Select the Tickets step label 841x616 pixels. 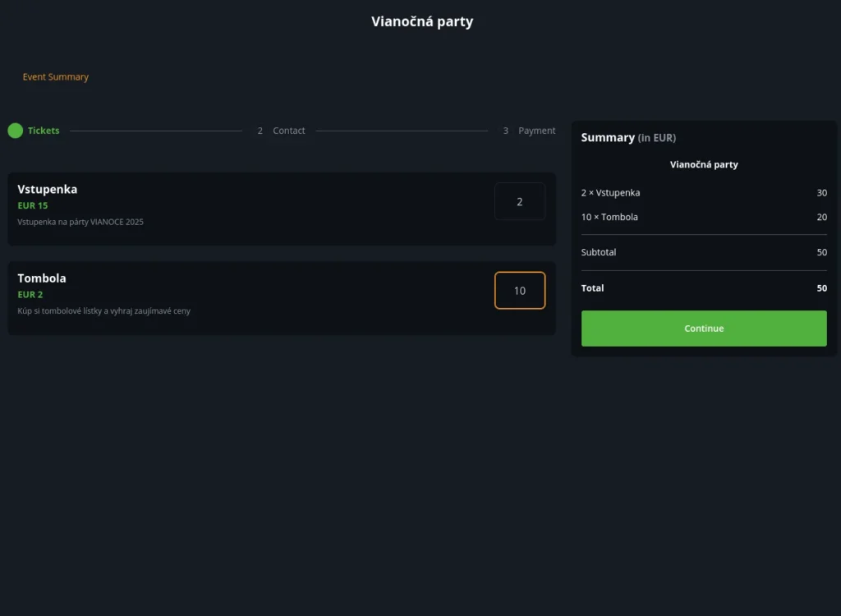click(44, 131)
